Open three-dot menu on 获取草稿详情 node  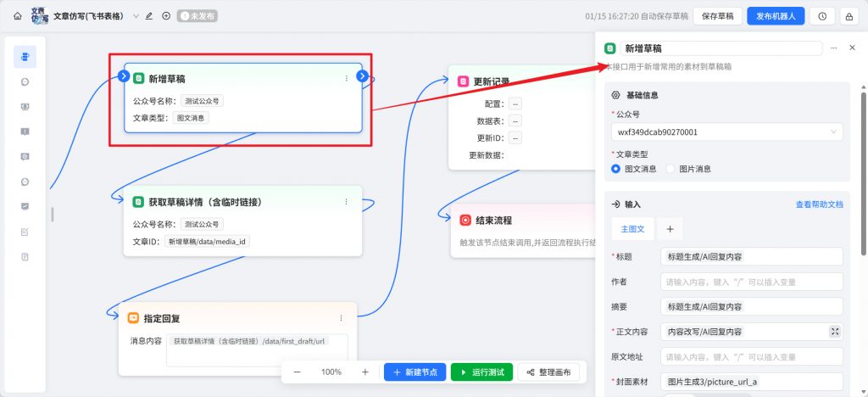coord(347,202)
